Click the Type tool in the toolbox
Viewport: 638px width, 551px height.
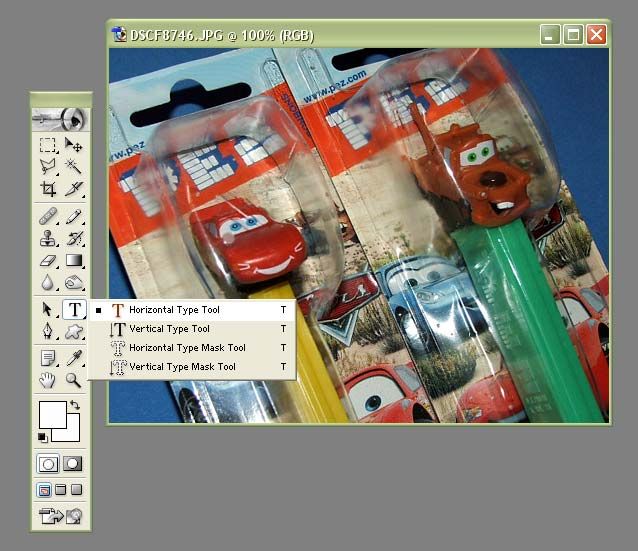(x=74, y=309)
